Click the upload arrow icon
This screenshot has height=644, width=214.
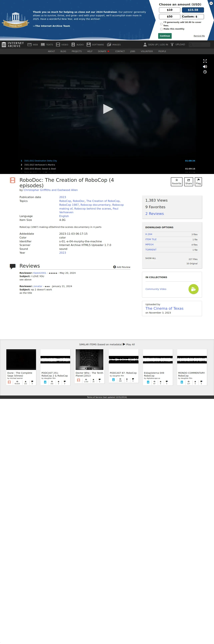click(172, 45)
